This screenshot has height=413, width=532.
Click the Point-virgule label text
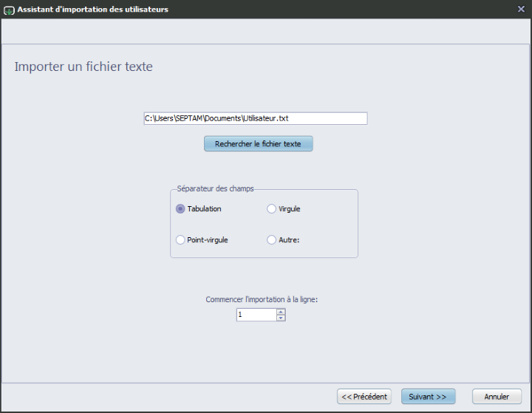coord(208,240)
